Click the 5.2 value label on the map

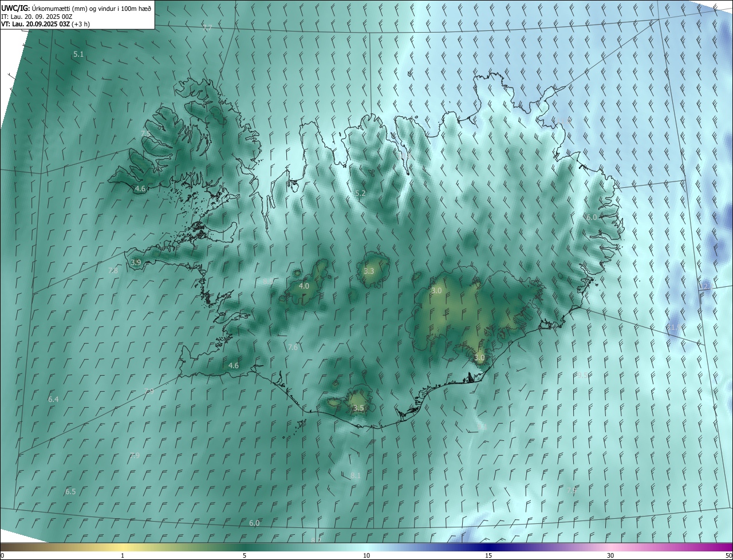tap(360, 194)
